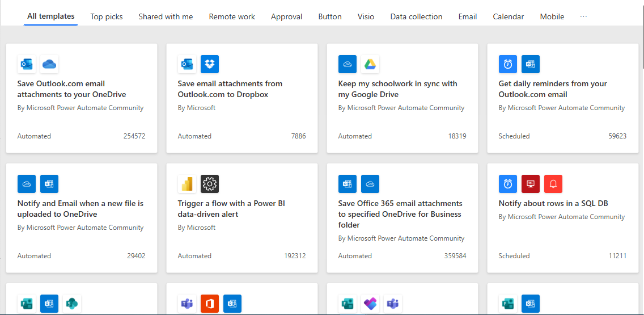Screen dimensions: 644x315
Task: Click OneDrive cloud icon on 'Save Outlook.com email attachments' card
Action: click(x=49, y=64)
